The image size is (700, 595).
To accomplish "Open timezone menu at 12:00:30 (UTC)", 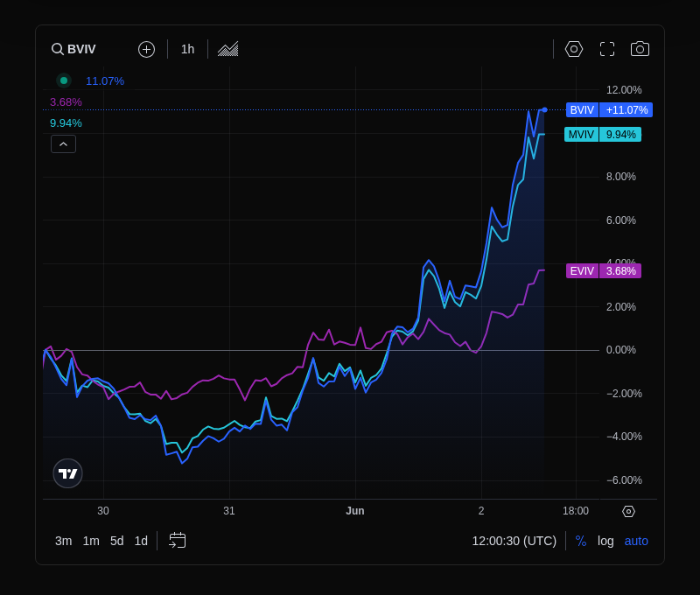I will point(514,541).
